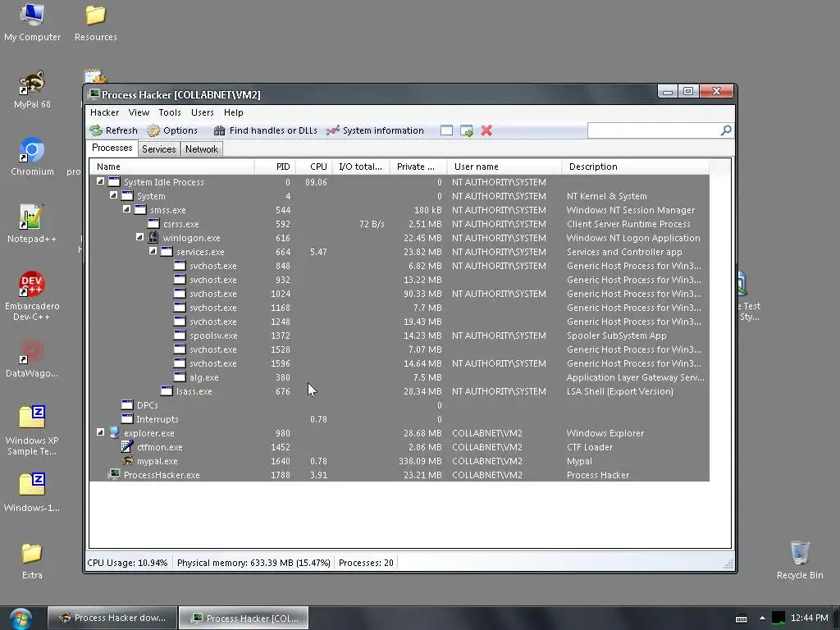Switch to the Network tab
The image size is (840, 630).
click(202, 149)
